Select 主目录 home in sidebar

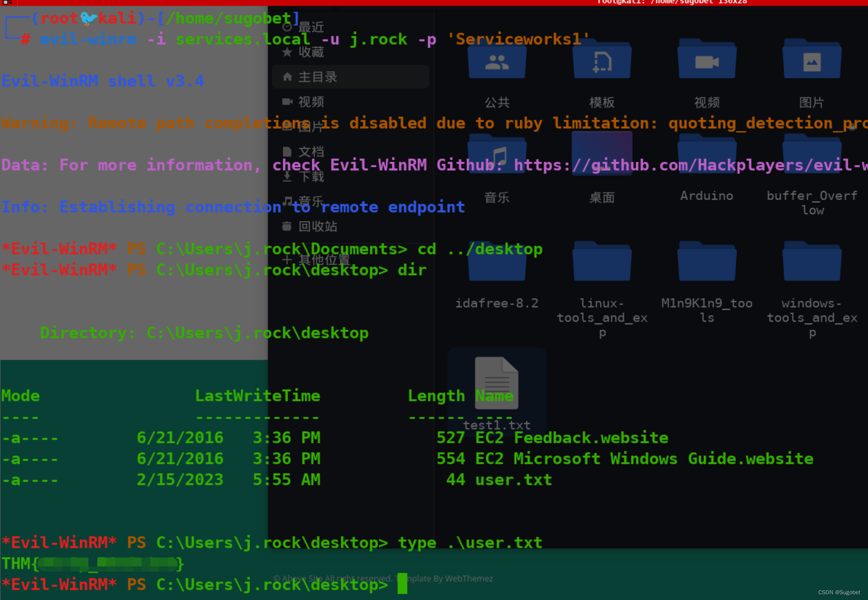351,77
